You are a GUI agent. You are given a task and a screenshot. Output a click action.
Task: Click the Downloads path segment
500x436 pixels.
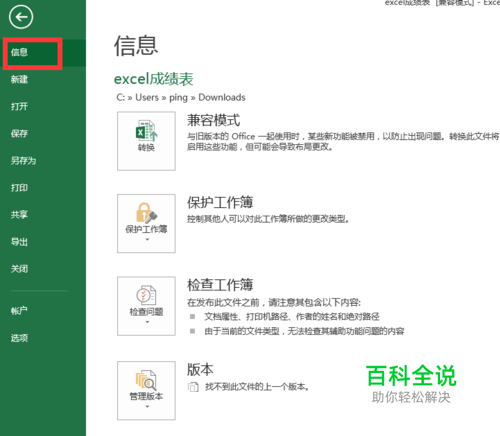click(x=222, y=97)
